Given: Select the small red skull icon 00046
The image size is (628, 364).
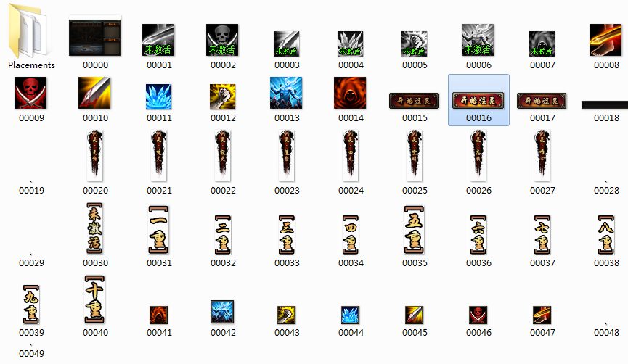Looking at the screenshot, I should 478,315.
